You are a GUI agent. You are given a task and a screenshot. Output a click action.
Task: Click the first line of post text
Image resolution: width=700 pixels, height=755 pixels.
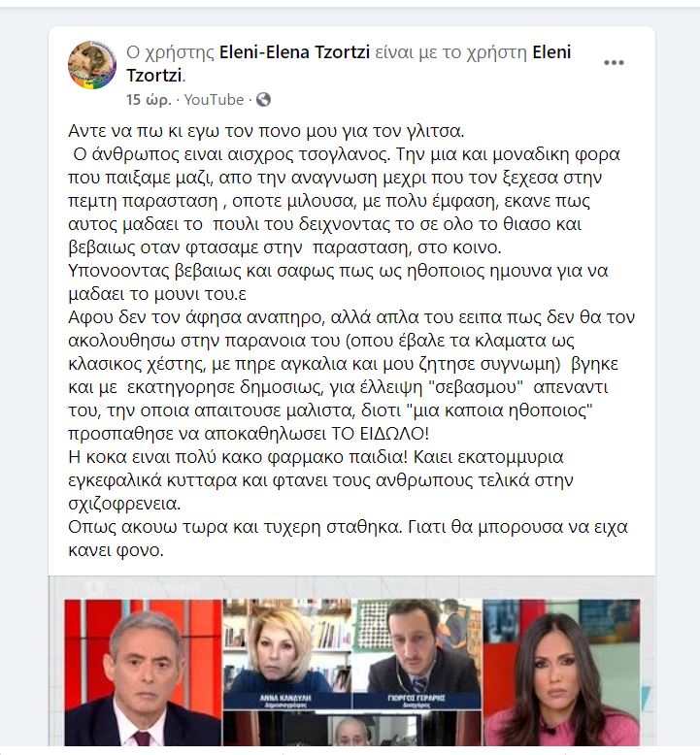click(266, 131)
